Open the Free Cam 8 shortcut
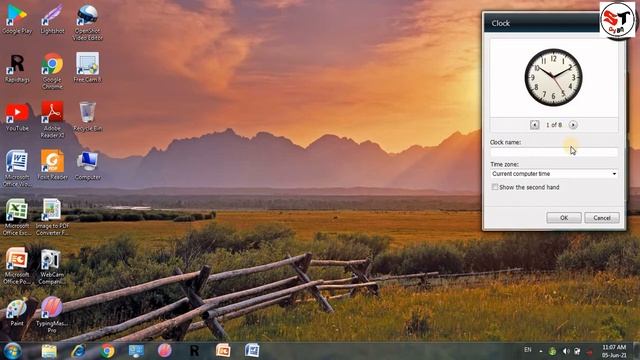The image size is (640, 360). [87, 67]
